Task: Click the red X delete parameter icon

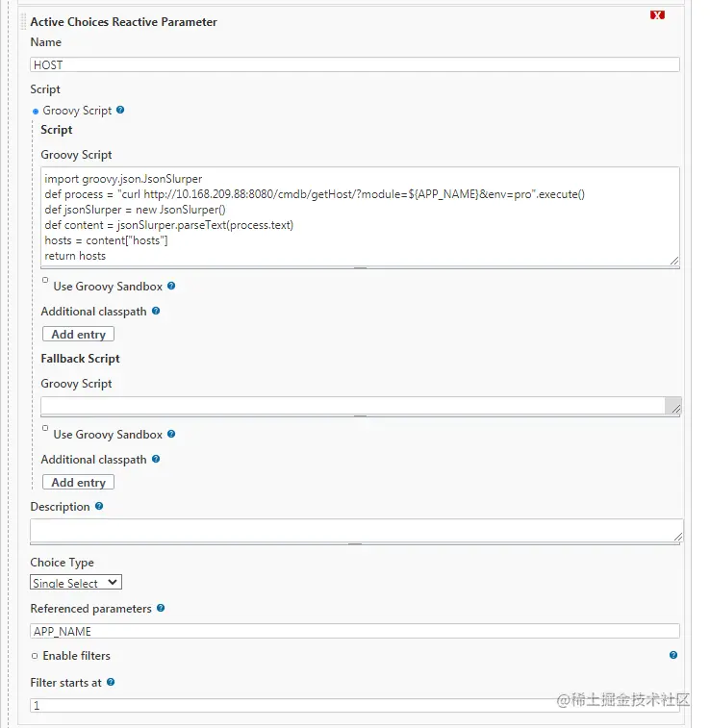Action: [x=657, y=15]
